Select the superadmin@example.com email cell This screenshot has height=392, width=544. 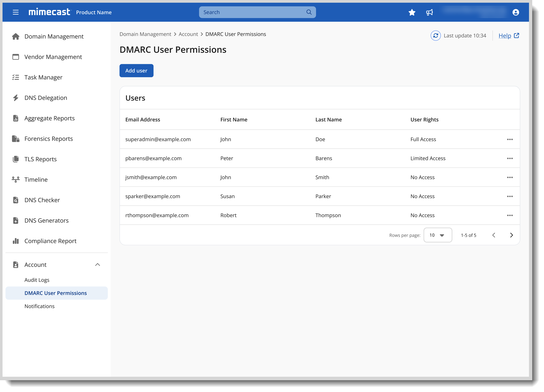point(158,140)
